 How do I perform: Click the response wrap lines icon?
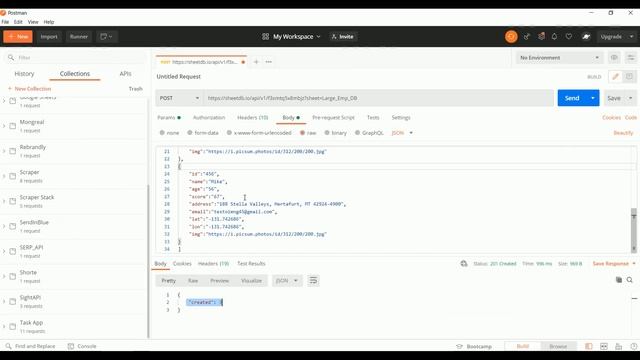(x=313, y=280)
